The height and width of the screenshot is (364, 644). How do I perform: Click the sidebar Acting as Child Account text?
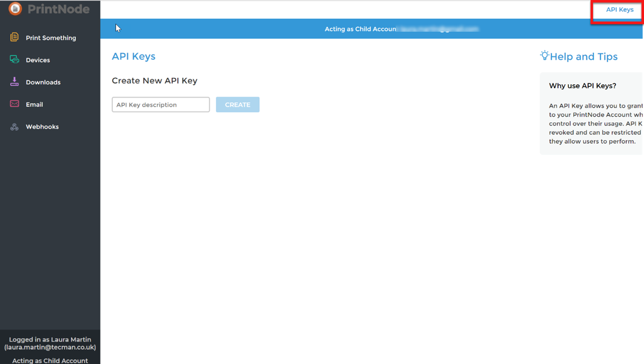pos(50,360)
